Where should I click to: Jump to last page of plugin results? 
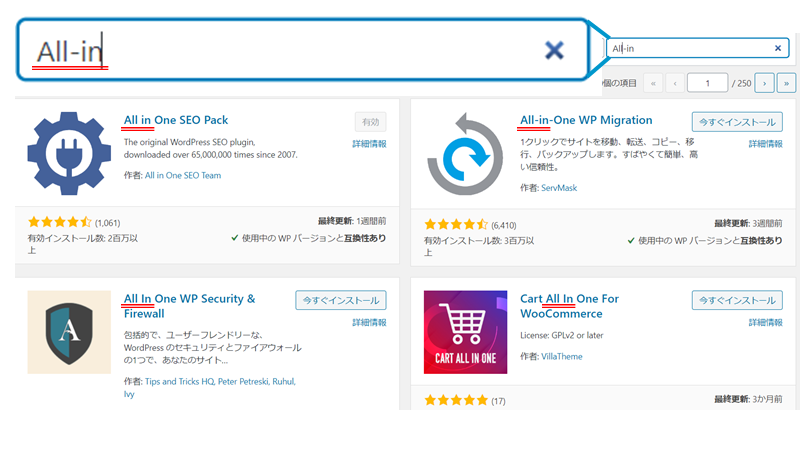point(786,83)
